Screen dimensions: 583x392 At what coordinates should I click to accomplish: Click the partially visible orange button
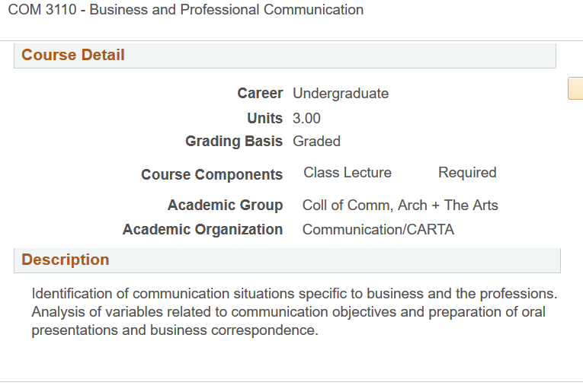click(x=575, y=88)
